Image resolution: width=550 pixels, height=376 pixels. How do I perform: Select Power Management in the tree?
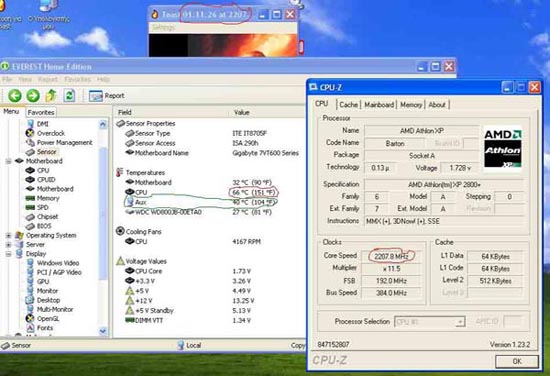pos(65,142)
